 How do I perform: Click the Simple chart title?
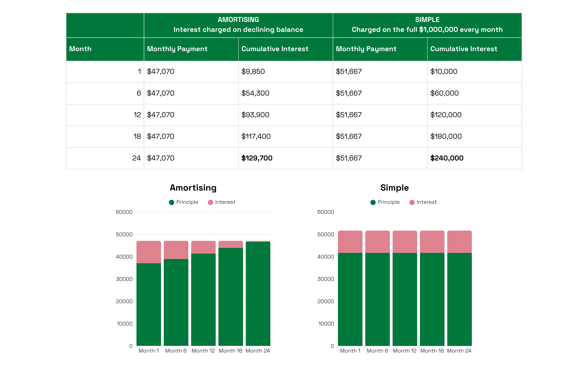click(x=394, y=188)
